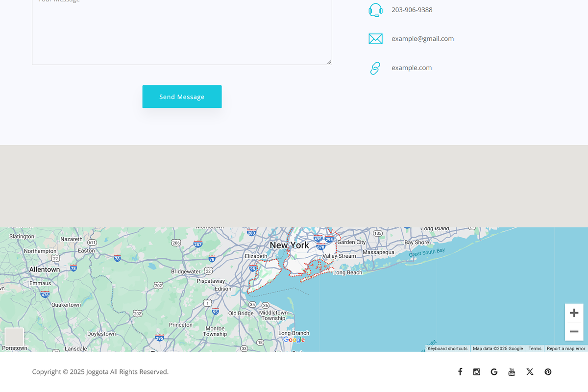Click Report a map error link
The height and width of the screenshot is (392, 588).
point(566,348)
